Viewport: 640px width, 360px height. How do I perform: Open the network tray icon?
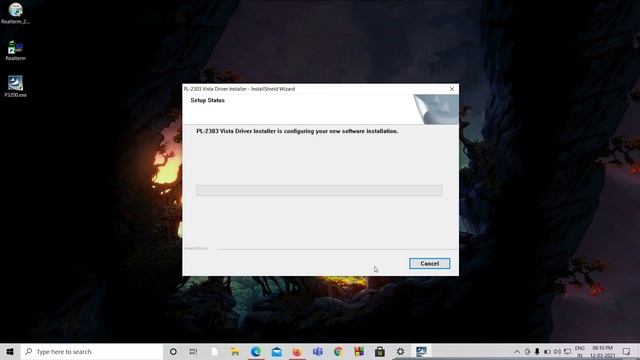click(x=567, y=351)
